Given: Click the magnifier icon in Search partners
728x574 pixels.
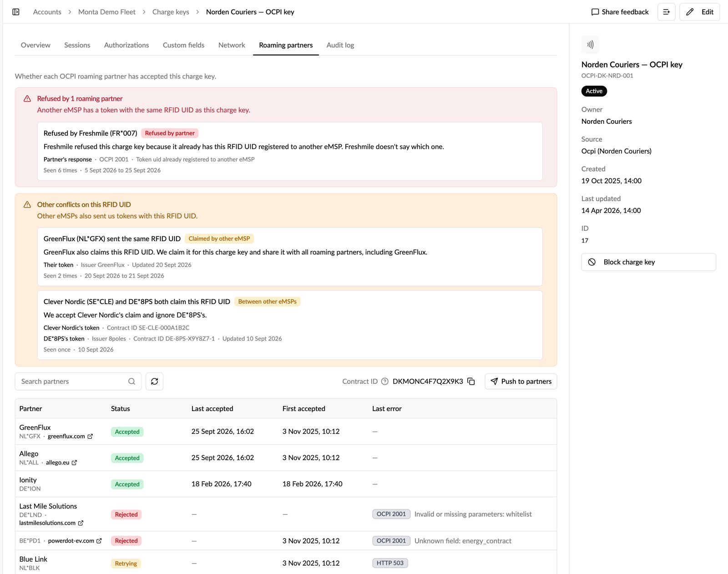Looking at the screenshot, I should [x=131, y=381].
